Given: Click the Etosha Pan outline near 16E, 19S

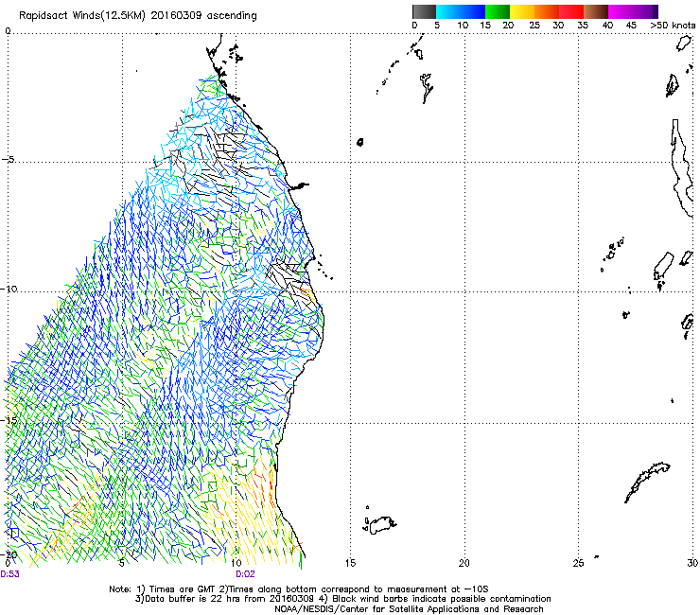Looking at the screenshot, I should pyautogui.click(x=380, y=525).
